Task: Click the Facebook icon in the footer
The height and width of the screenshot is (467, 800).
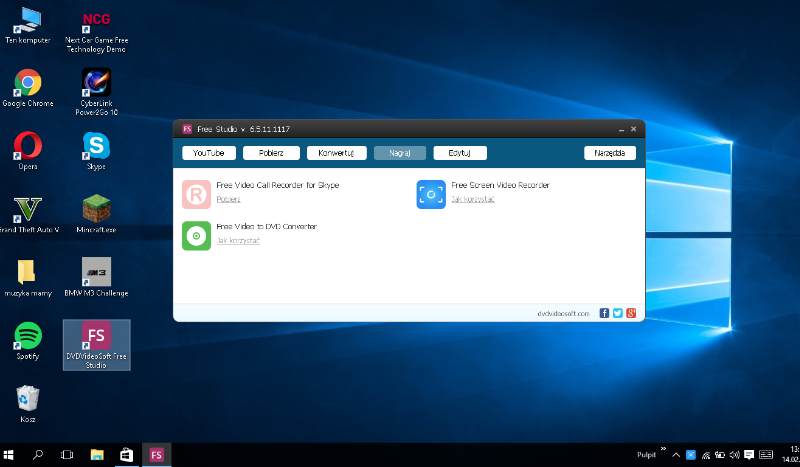Action: pyautogui.click(x=604, y=313)
